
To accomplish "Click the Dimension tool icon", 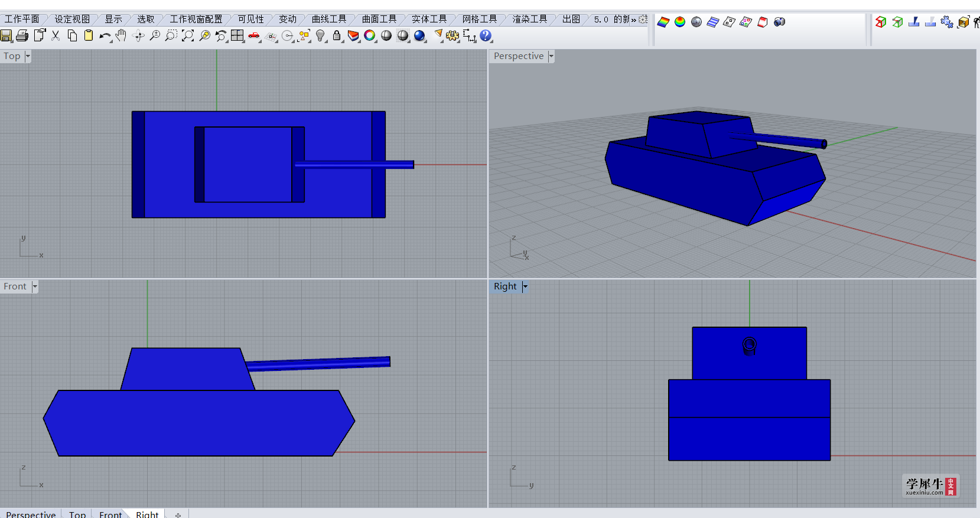I will click(470, 36).
